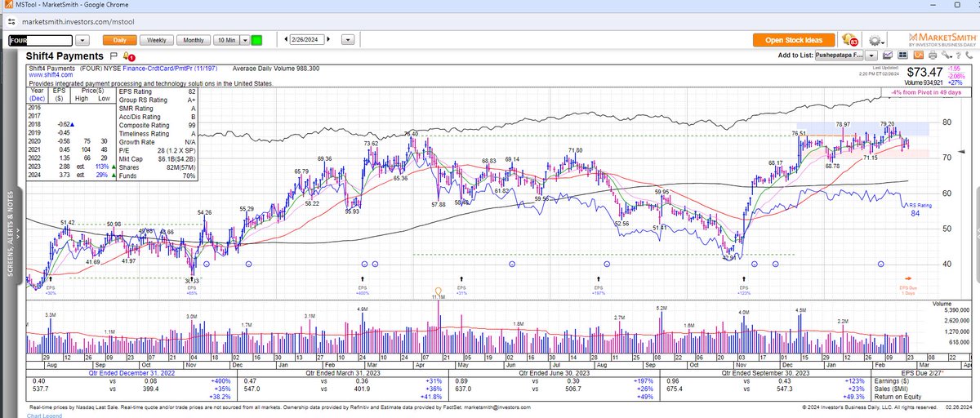Open the alerts bell with 83 badge
The width and height of the screenshot is (980, 418).
[x=849, y=39]
